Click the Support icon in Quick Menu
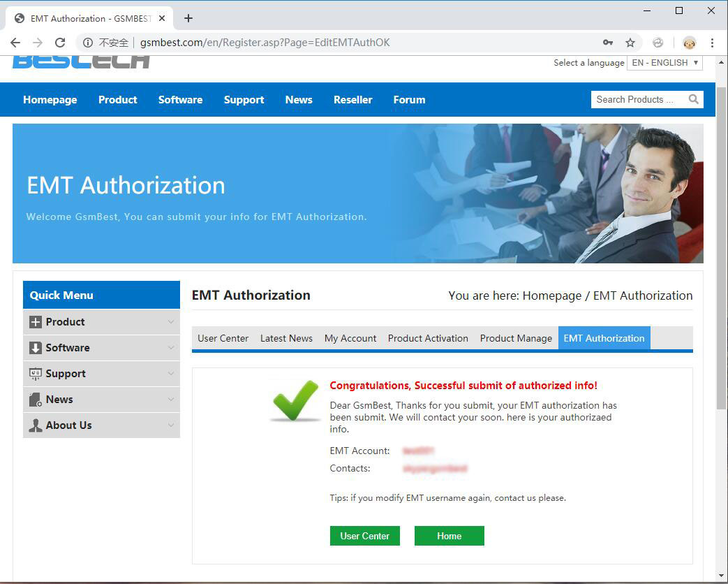The image size is (728, 584). (36, 374)
